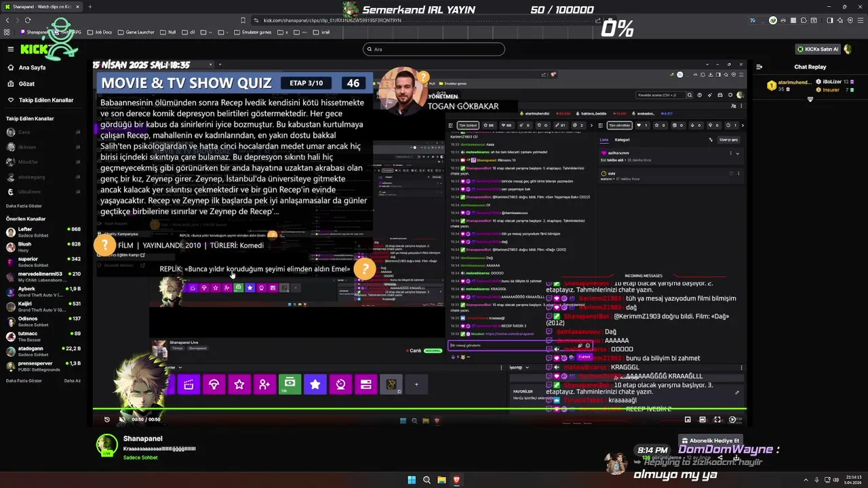Open recommended channel Odisnos
The image size is (868, 488).
coord(43,321)
